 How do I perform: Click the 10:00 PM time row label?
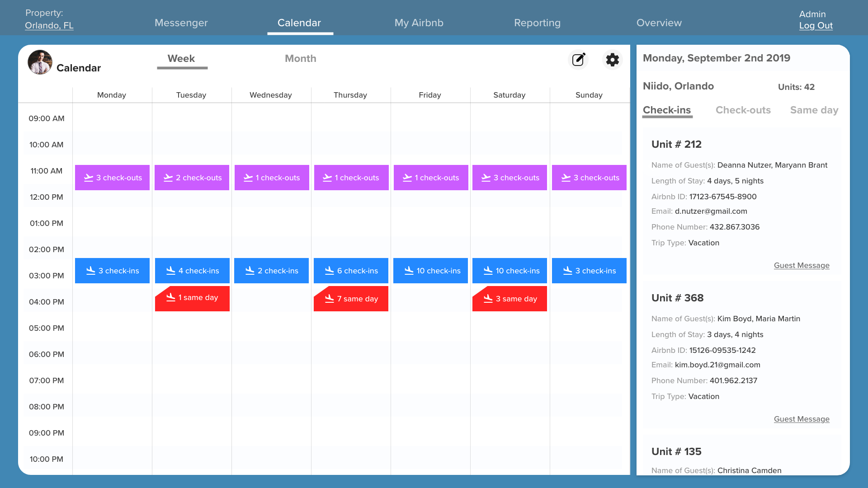click(x=47, y=460)
